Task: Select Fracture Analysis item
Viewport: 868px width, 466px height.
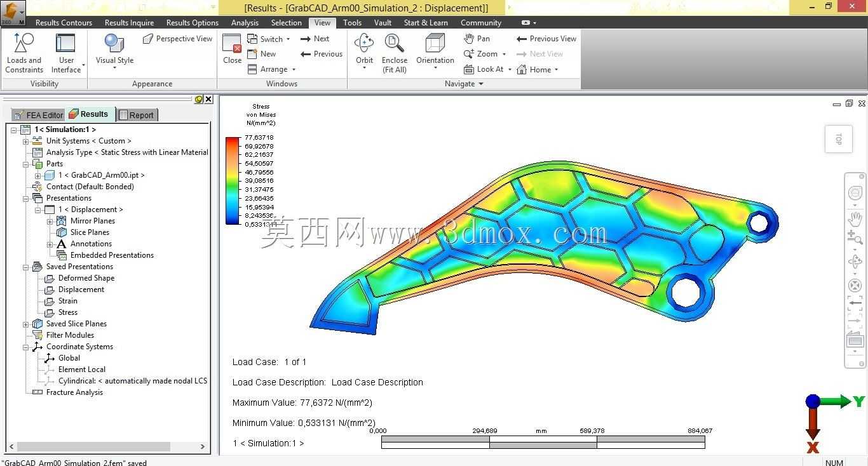Action: click(67, 392)
